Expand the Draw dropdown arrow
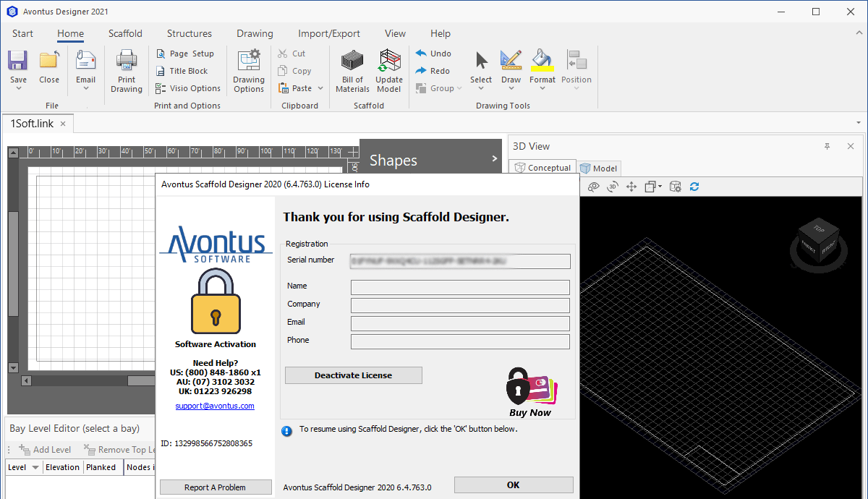Screen dimensions: 868x499 (x=511, y=89)
